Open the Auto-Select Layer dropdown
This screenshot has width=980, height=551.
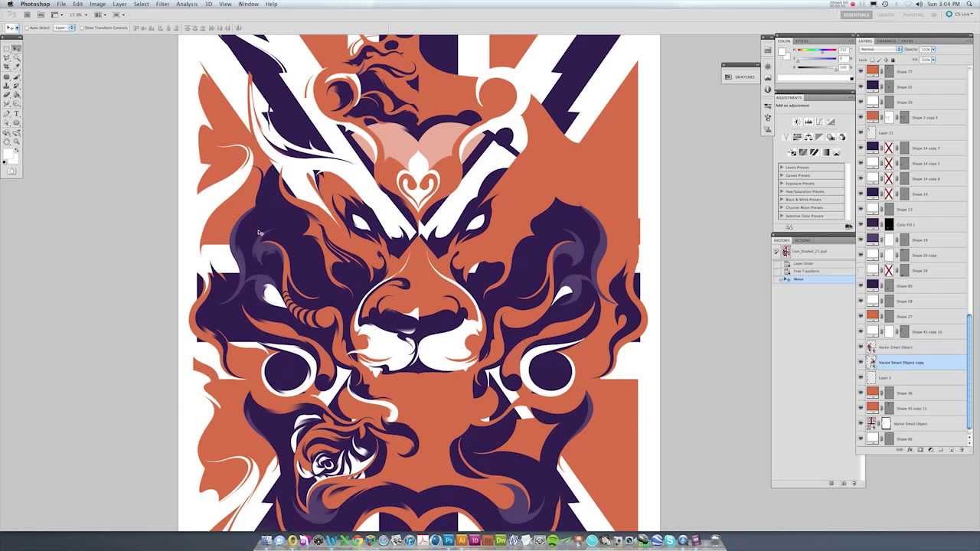64,28
